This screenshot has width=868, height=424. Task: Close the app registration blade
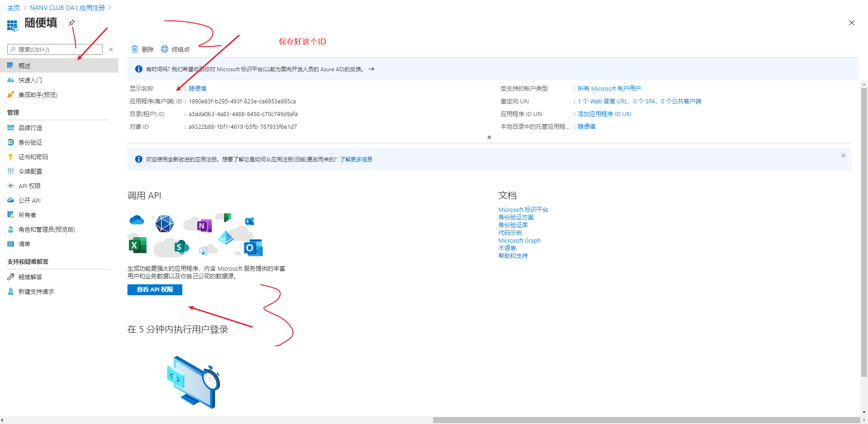(852, 23)
